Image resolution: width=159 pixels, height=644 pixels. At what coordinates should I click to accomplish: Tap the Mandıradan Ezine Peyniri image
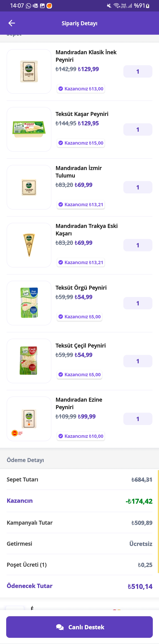29,419
